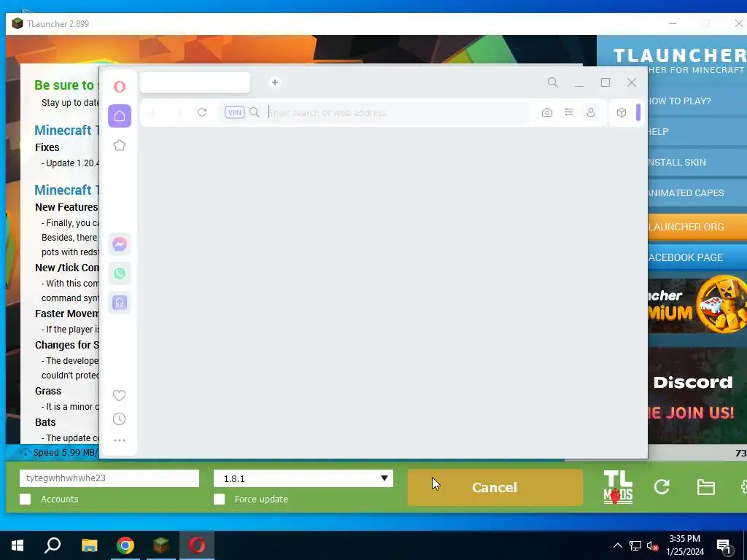Toggle the Opera VPN badge
The height and width of the screenshot is (560, 747).
click(234, 112)
